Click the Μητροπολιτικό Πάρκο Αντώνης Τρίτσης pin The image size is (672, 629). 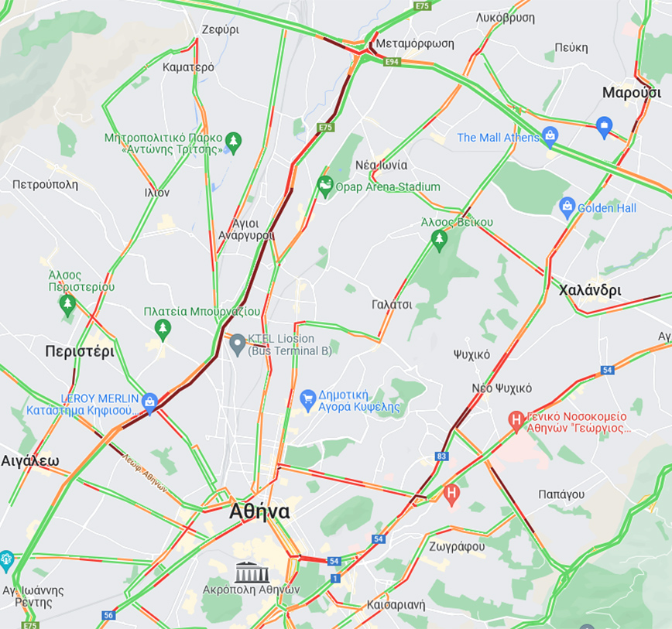click(x=234, y=142)
